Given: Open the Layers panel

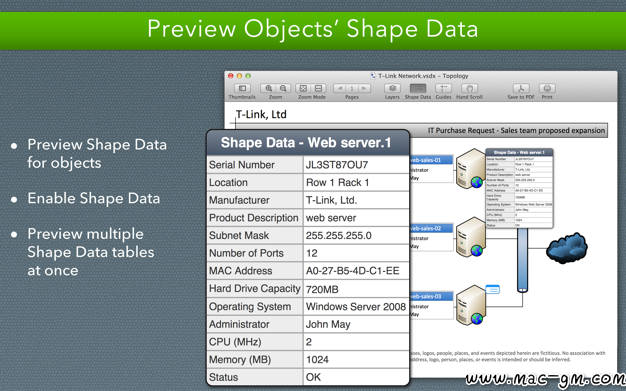Looking at the screenshot, I should tap(392, 88).
